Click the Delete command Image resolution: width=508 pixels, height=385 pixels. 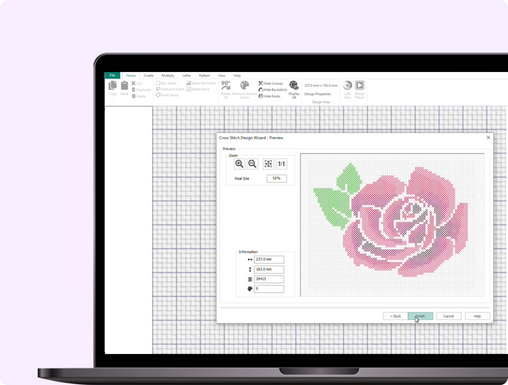pyautogui.click(x=139, y=96)
